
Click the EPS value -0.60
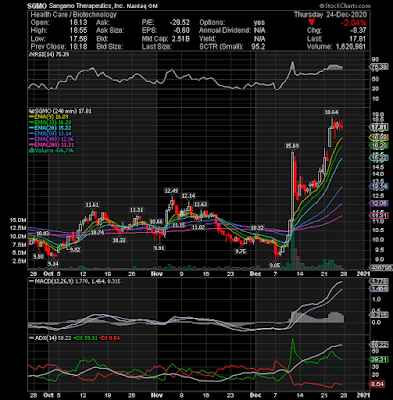click(x=181, y=31)
